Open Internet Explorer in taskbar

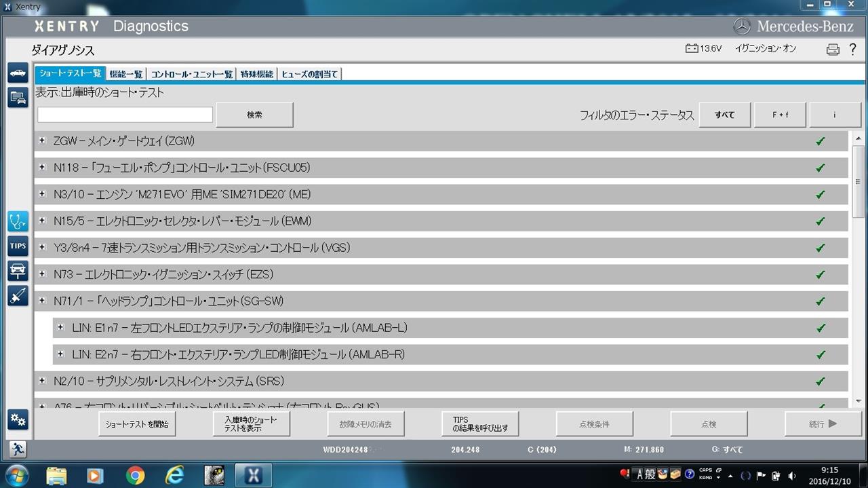point(175,476)
